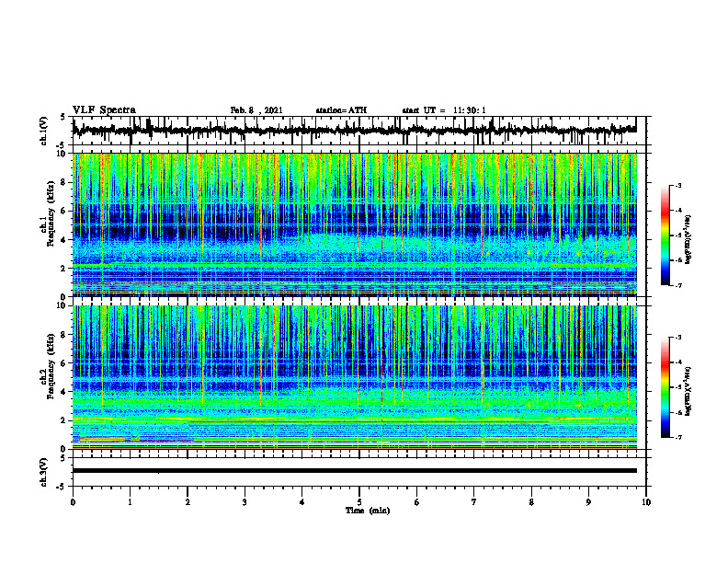Click the "-7" tick on ch.1 colorbar
This screenshot has height=563, width=728.
[x=678, y=285]
